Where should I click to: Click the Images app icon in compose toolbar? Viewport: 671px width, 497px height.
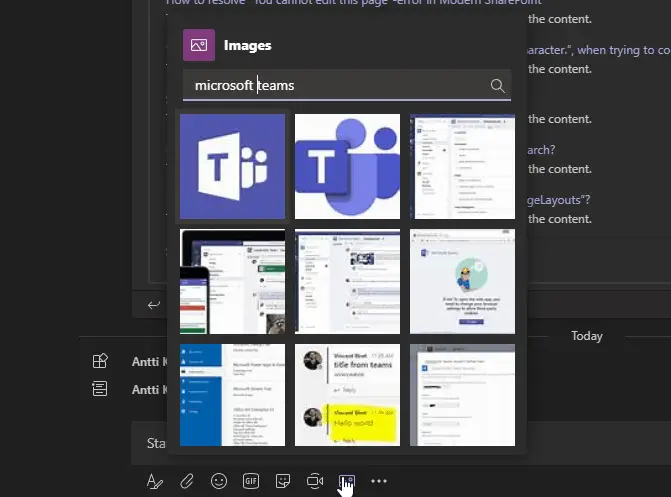point(346,481)
